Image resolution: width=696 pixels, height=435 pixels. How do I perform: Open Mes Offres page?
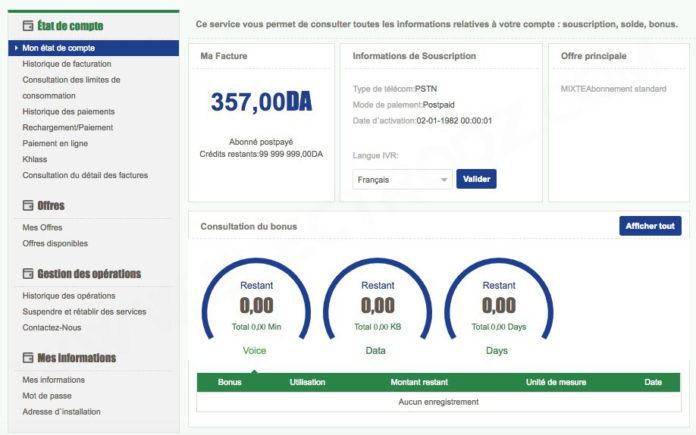[42, 228]
